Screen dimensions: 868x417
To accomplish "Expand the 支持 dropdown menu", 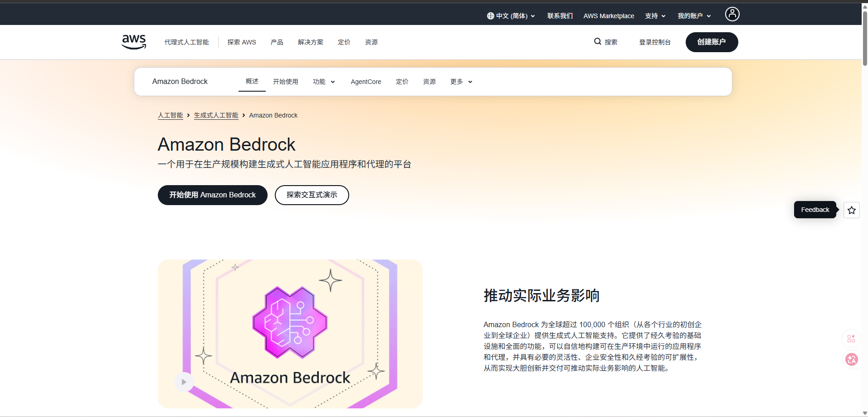I will [x=655, y=16].
